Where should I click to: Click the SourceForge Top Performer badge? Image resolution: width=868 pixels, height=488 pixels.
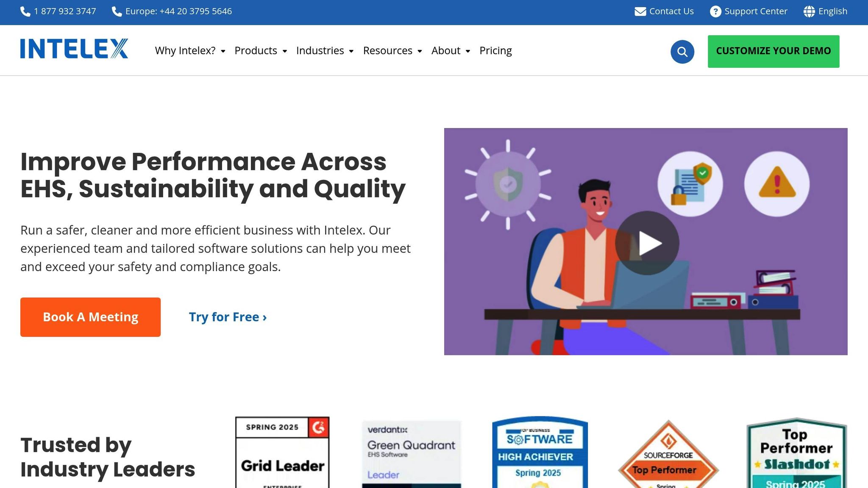668,454
